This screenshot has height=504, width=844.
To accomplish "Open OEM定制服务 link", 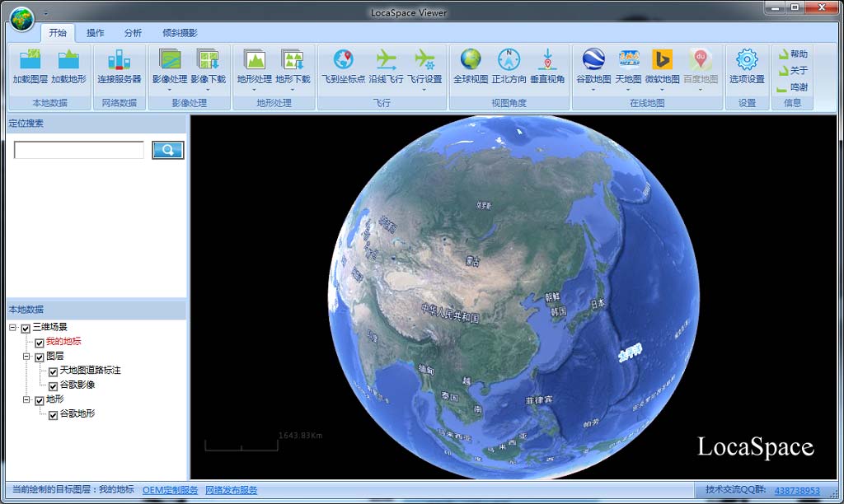I will tap(170, 490).
